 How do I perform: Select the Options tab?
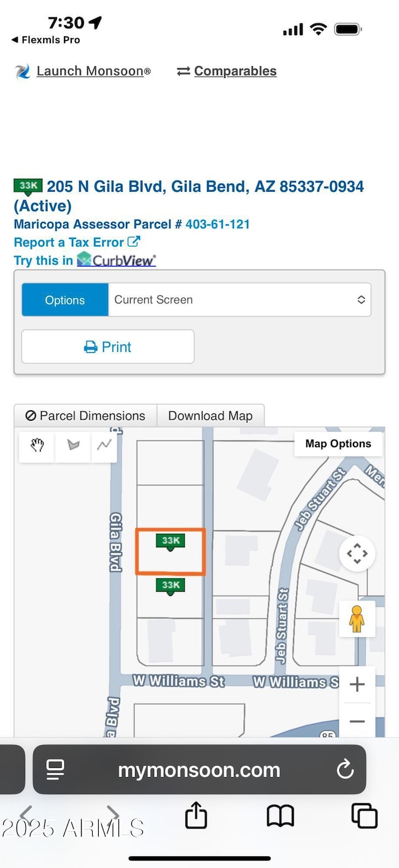65,300
